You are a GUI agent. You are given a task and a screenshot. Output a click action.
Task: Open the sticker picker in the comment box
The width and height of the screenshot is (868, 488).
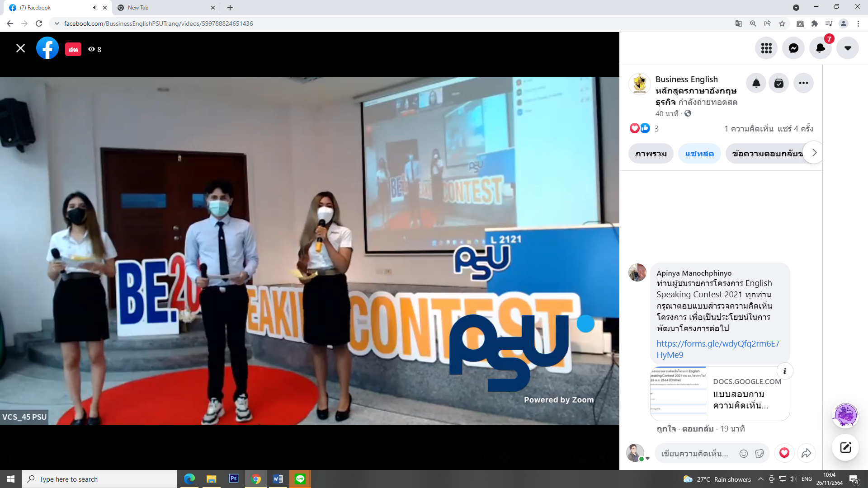point(759,454)
